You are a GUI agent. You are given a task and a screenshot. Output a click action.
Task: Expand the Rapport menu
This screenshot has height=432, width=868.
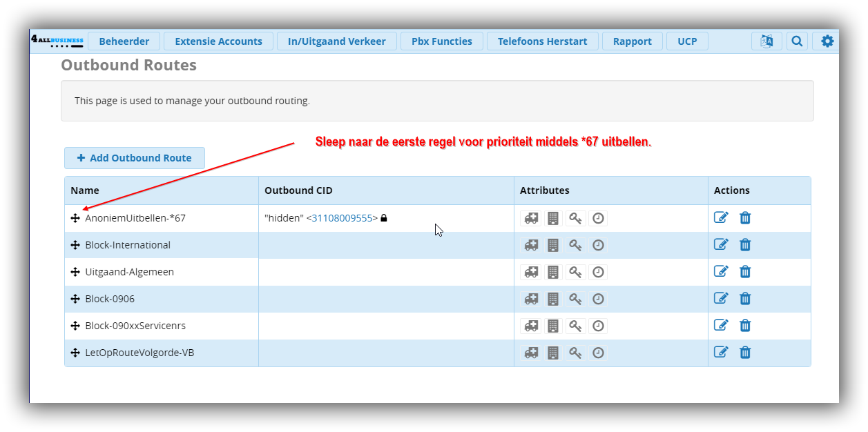[632, 41]
